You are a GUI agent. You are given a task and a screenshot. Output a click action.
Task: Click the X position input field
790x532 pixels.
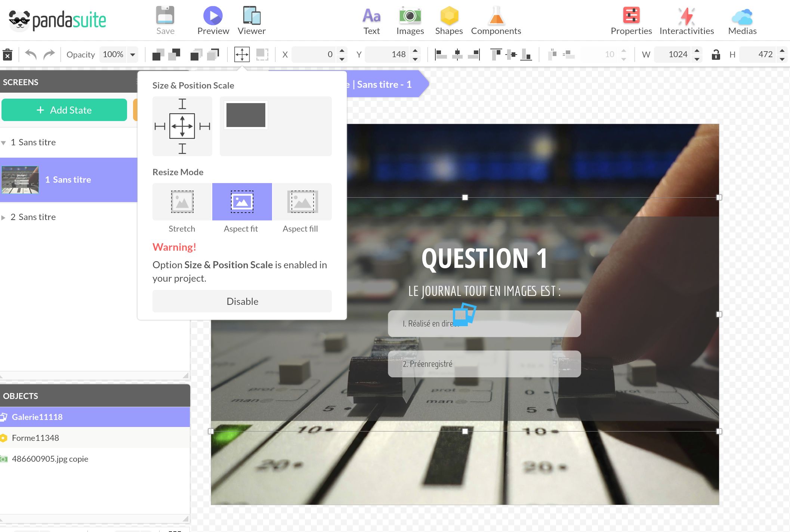314,55
